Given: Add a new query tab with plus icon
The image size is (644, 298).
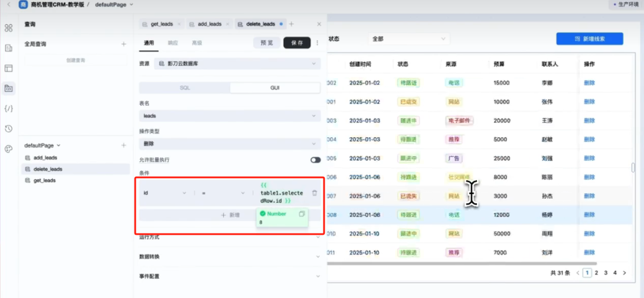Looking at the screenshot, I should (291, 24).
